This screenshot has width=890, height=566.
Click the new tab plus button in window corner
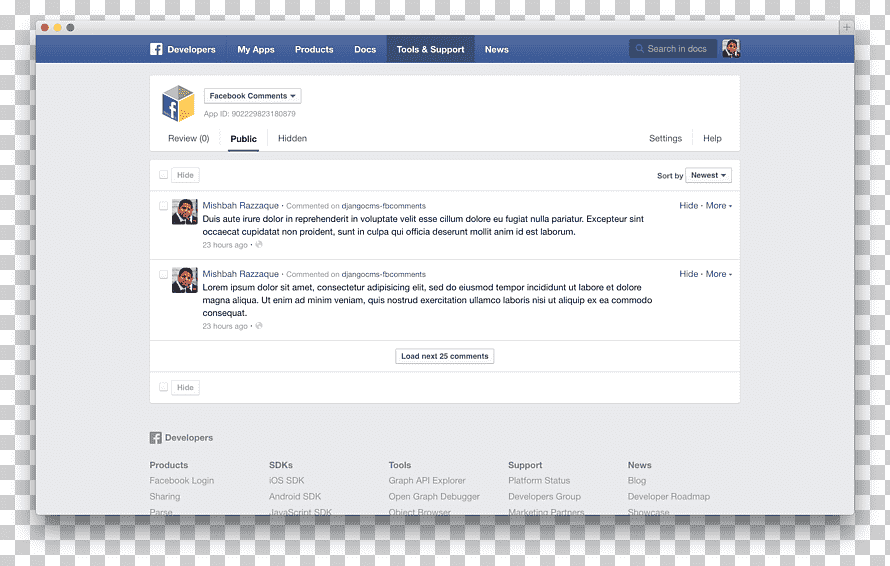pyautogui.click(x=846, y=27)
